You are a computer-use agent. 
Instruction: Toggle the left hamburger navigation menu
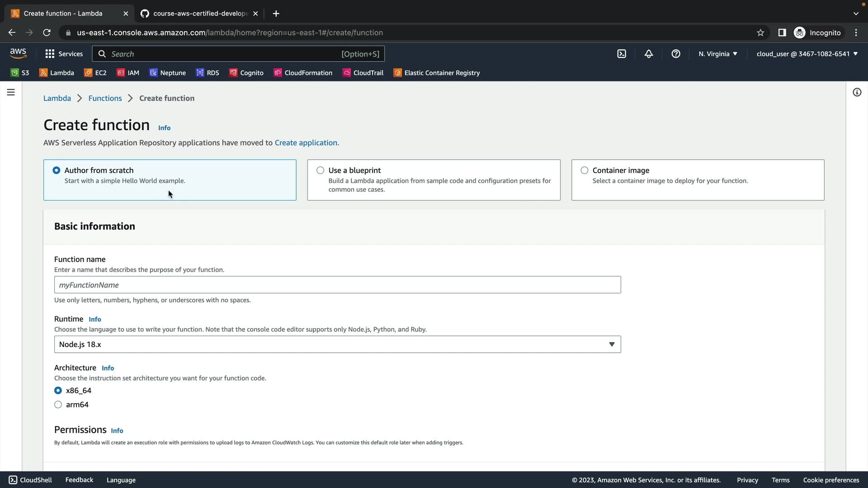11,92
